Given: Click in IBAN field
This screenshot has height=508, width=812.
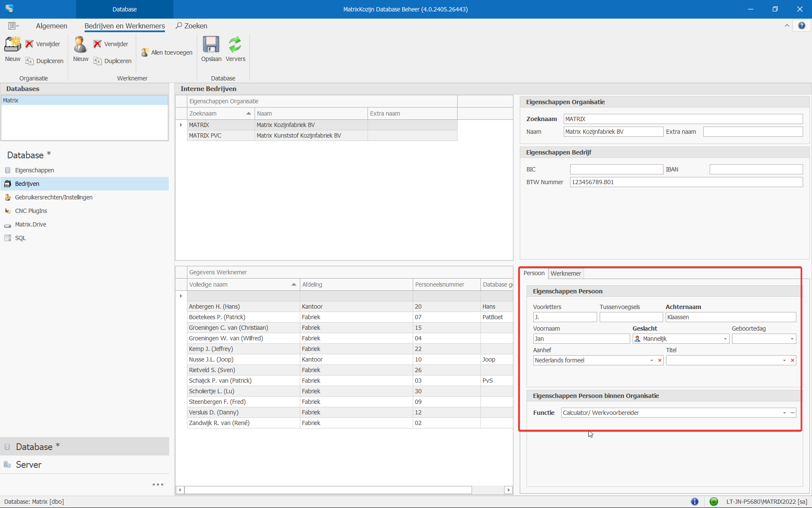Looking at the screenshot, I should pos(756,169).
